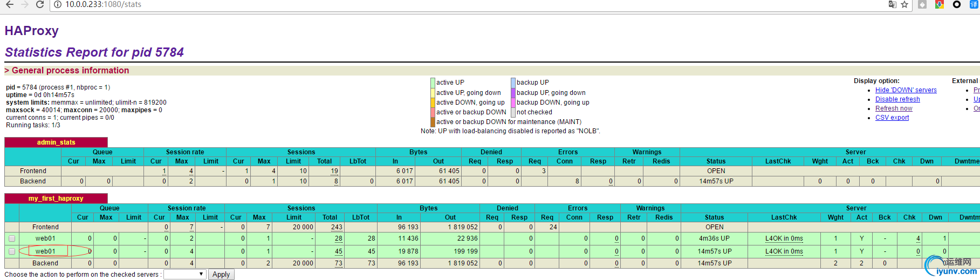Click the NOLB note below the legend
Image resolution: width=980 pixels, height=280 pixels.
510,131
